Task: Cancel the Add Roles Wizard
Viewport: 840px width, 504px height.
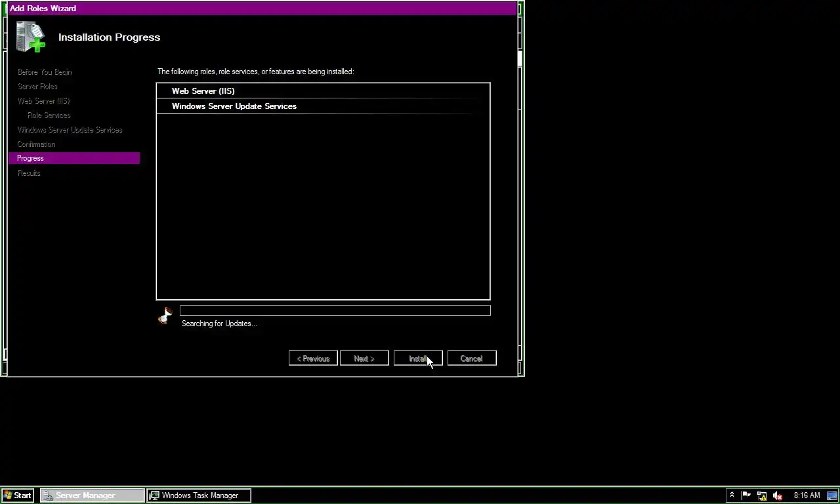Action: 472,358
